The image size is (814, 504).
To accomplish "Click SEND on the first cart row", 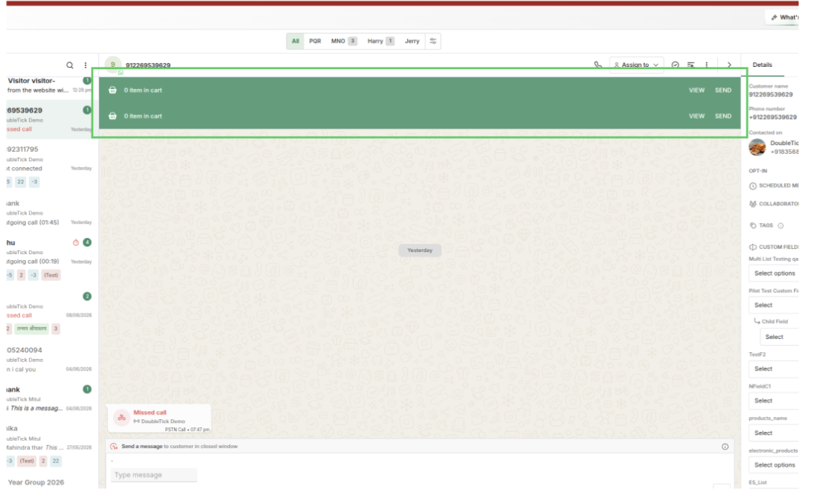I will point(723,90).
